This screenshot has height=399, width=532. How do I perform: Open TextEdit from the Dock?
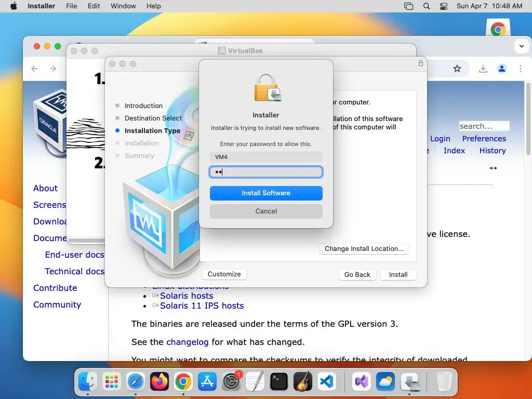[x=255, y=381]
